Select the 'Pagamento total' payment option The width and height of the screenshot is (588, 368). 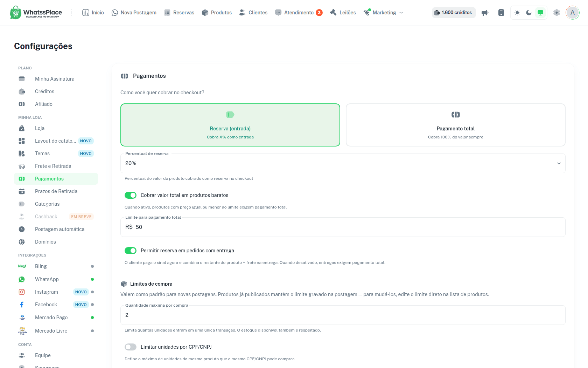[x=456, y=125]
